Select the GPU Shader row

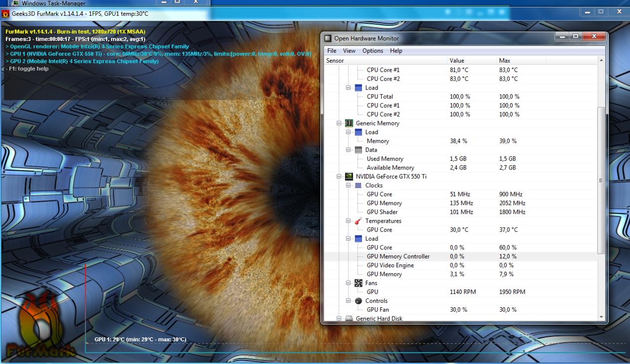(x=460, y=212)
